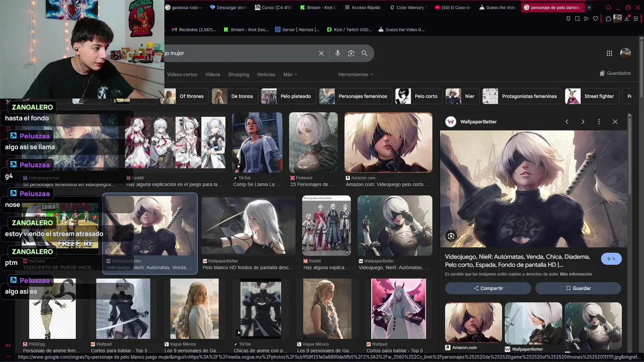
Task: Open the Stream - Kick Dashboard bookmark
Action: pyautogui.click(x=246, y=30)
